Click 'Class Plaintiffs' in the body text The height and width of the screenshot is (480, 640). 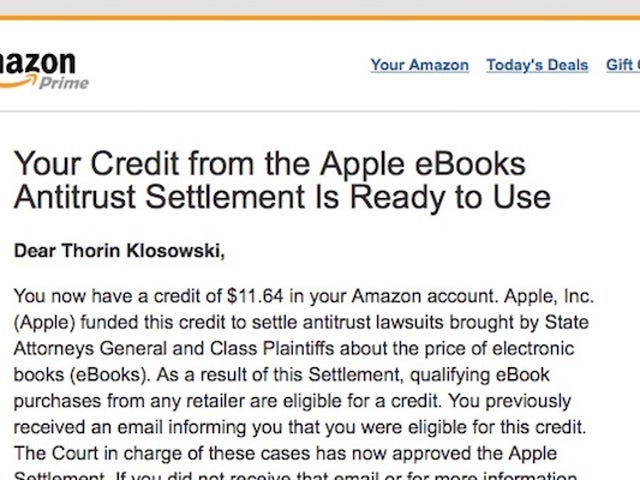coord(272,349)
